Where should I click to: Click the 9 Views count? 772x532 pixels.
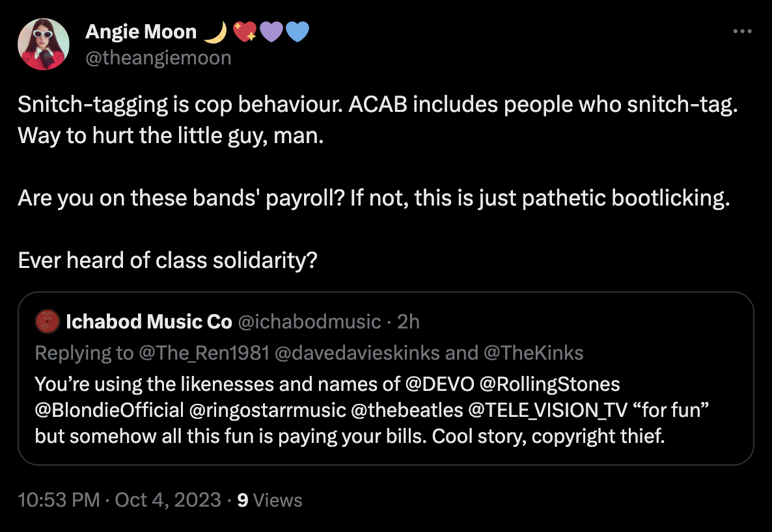(x=269, y=499)
